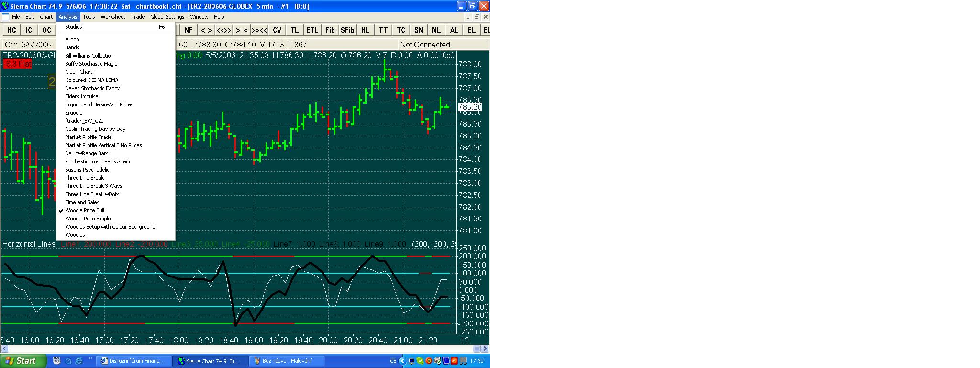Click the blue Q quick launch icon
980x368 pixels.
(68, 361)
